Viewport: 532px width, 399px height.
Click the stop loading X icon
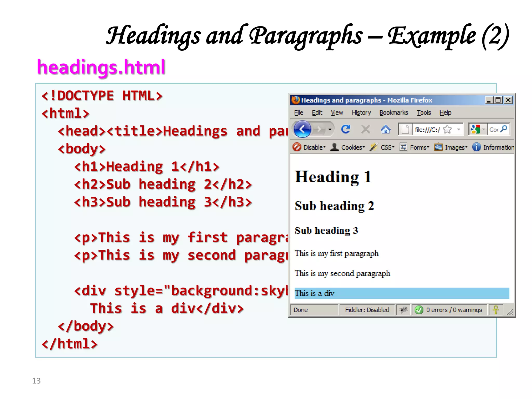[x=365, y=129]
